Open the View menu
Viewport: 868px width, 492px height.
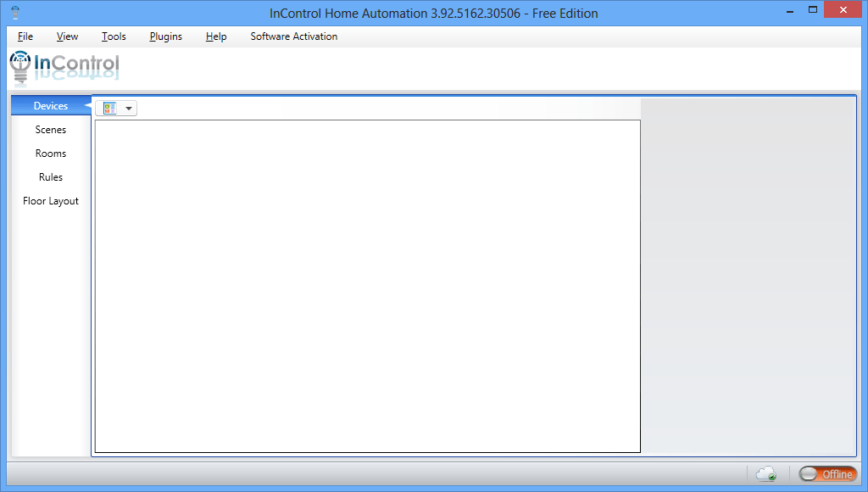click(x=67, y=36)
